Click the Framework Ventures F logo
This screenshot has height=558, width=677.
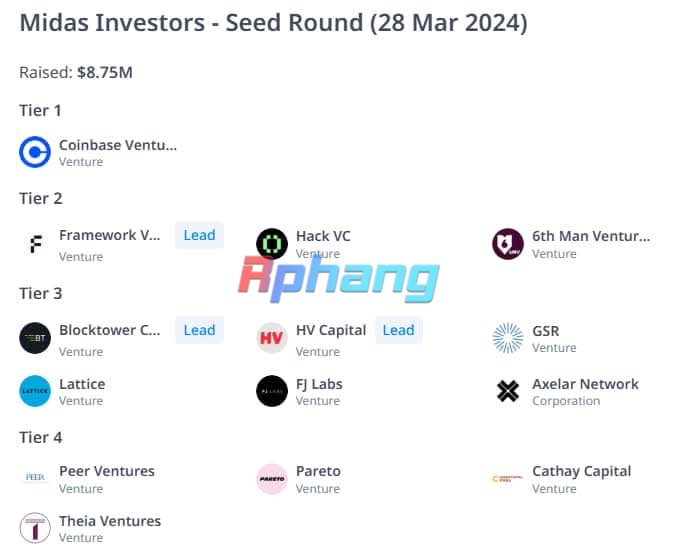(36, 244)
